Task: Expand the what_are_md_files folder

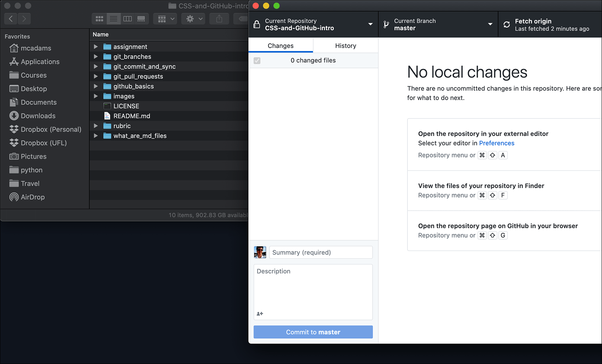Action: pyautogui.click(x=96, y=136)
